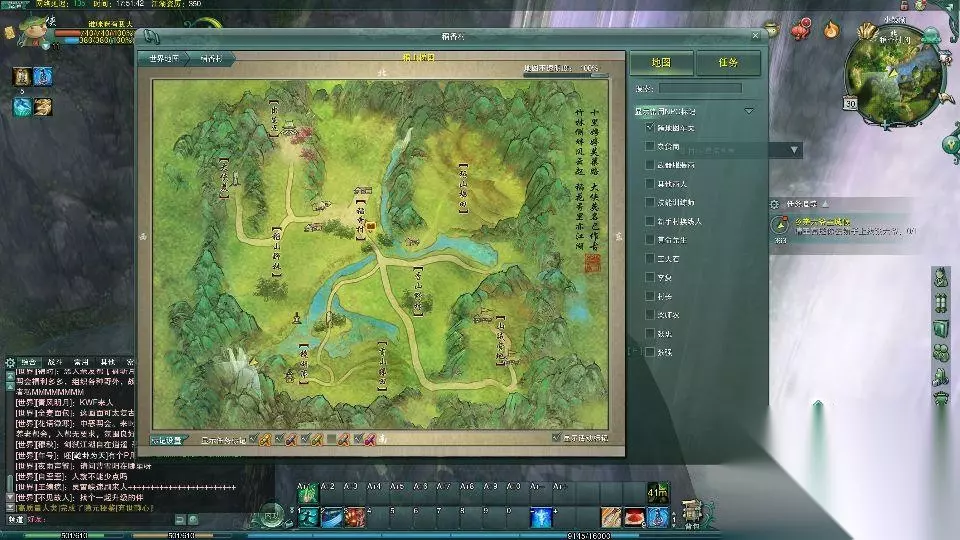The width and height of the screenshot is (960, 540).
Task: Click the map search input field
Action: (700, 89)
